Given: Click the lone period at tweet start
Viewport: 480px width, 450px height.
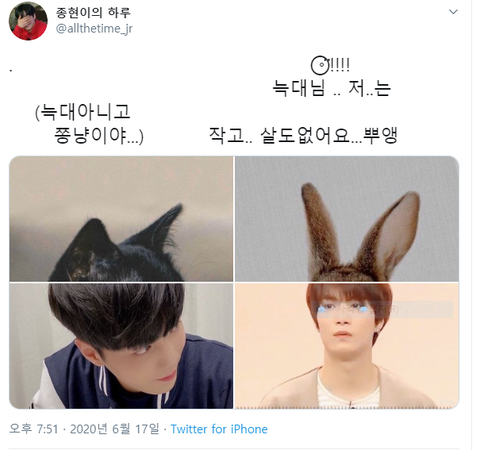Looking at the screenshot, I should tap(11, 71).
